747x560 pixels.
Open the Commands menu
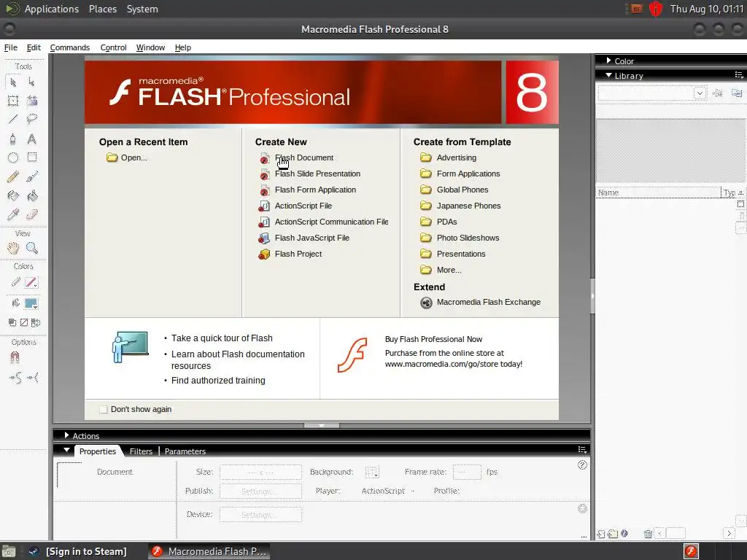pyautogui.click(x=69, y=47)
